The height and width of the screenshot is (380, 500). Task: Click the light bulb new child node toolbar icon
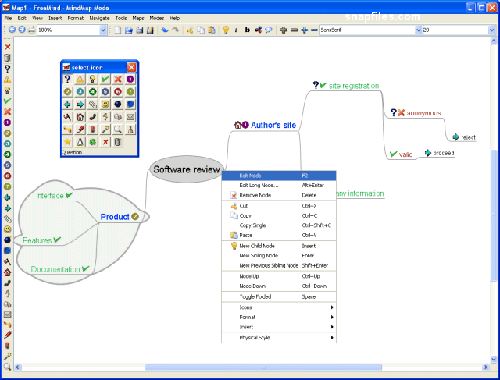226,30
